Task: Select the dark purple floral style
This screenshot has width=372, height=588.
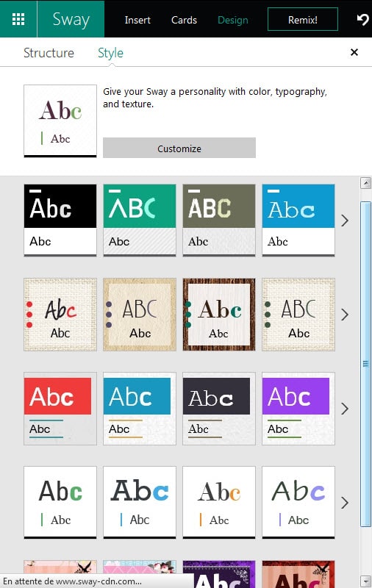Action: pyautogui.click(x=219, y=574)
